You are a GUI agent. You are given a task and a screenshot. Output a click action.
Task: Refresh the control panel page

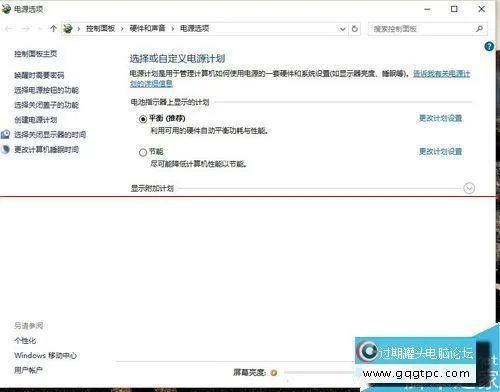(355, 29)
